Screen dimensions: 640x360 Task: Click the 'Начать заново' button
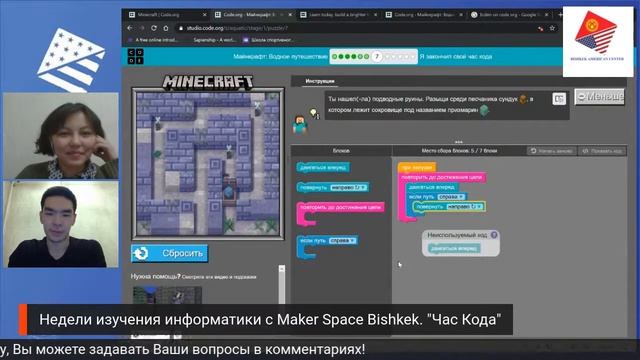[551, 151]
